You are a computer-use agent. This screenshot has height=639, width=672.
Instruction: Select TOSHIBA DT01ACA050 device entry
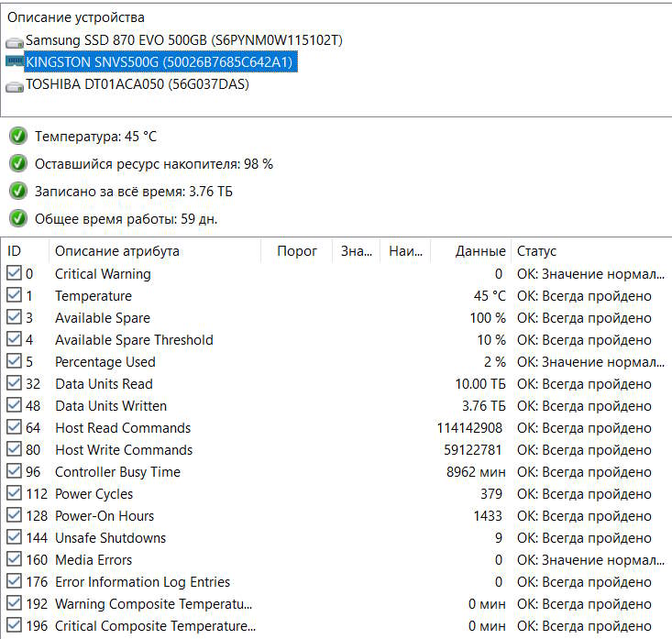pyautogui.click(x=138, y=84)
